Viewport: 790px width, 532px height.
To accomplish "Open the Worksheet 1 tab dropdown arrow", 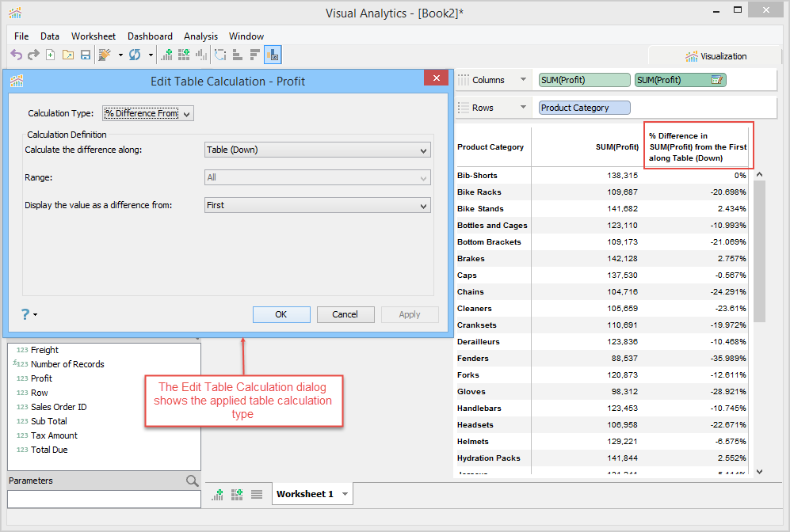I will (x=345, y=494).
